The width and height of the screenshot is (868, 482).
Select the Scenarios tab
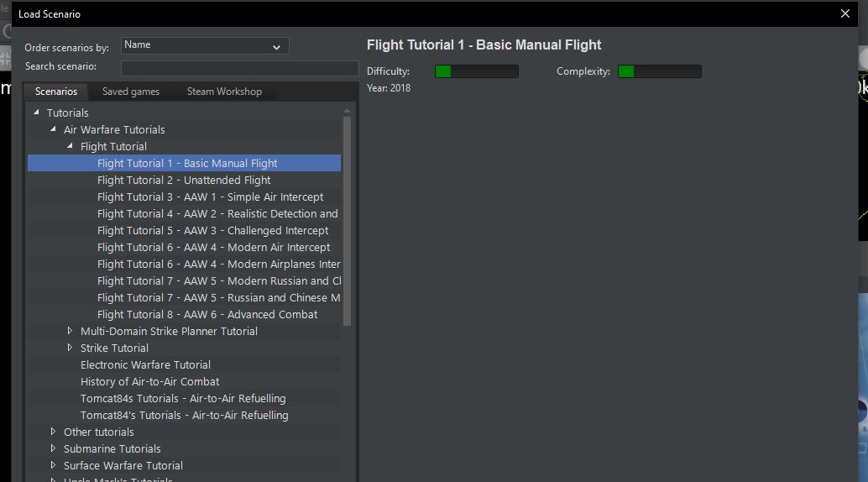[x=56, y=92]
